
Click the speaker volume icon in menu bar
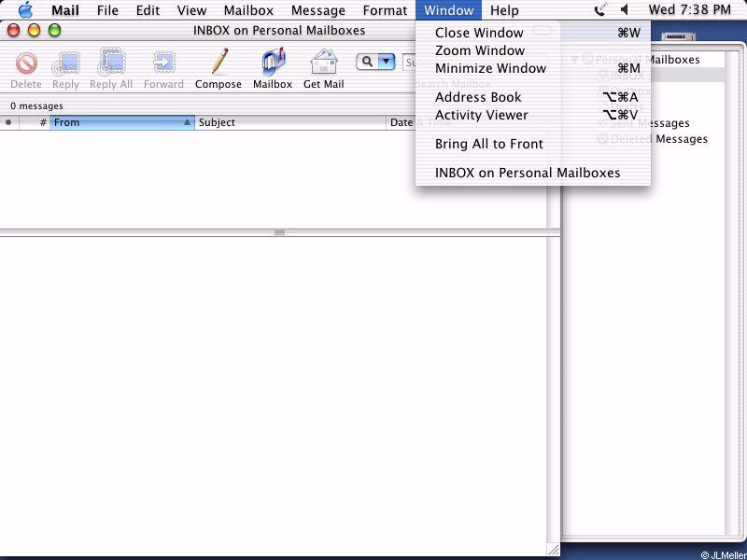pyautogui.click(x=625, y=9)
